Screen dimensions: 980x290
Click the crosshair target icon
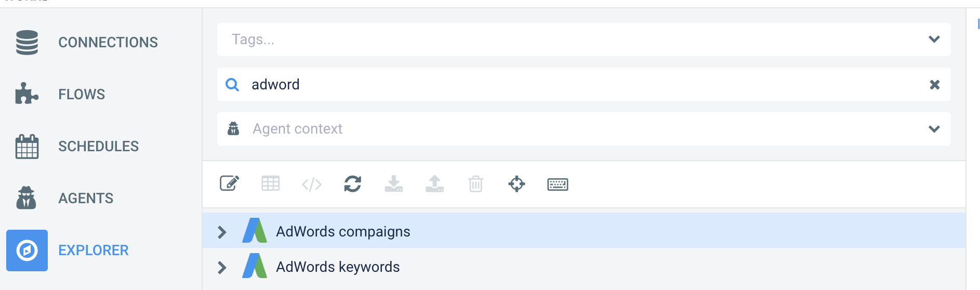pyautogui.click(x=517, y=183)
